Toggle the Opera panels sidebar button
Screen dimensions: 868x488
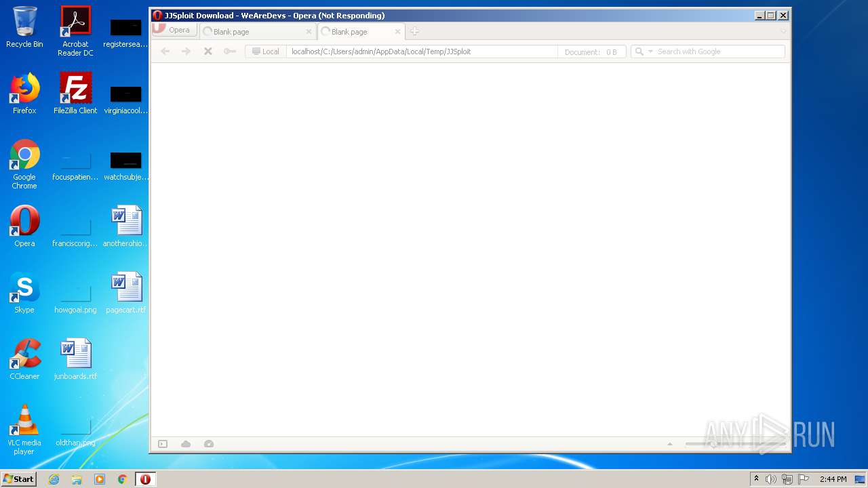coord(163,444)
